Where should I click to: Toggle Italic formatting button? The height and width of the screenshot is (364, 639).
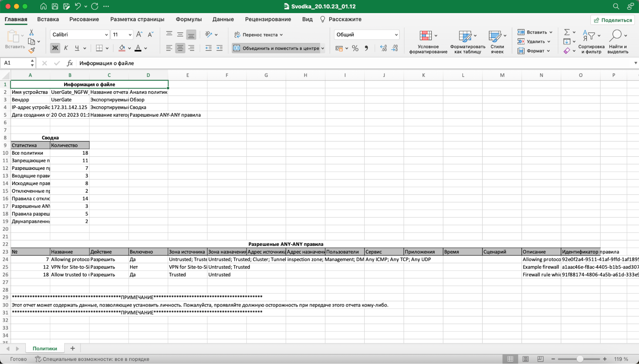(66, 48)
